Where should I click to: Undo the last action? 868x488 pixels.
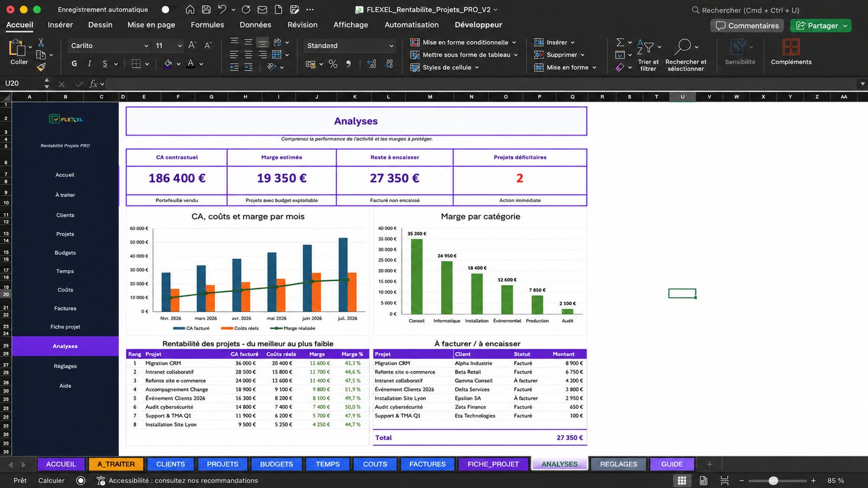222,10
